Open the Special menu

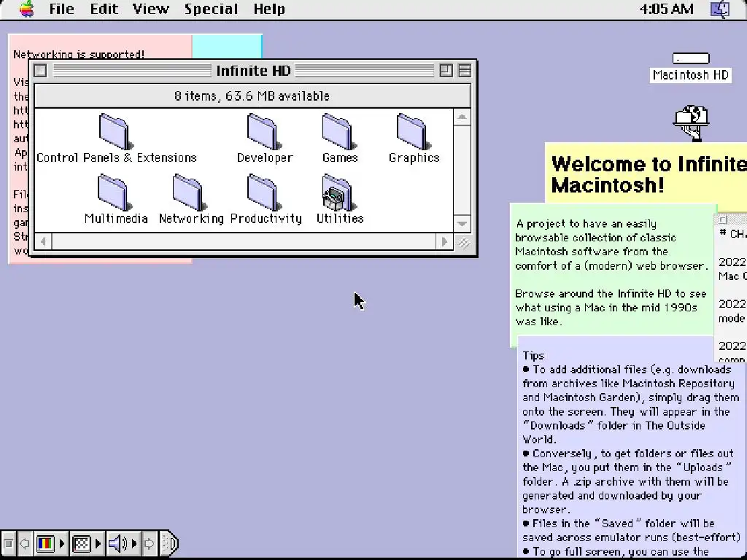pos(211,9)
